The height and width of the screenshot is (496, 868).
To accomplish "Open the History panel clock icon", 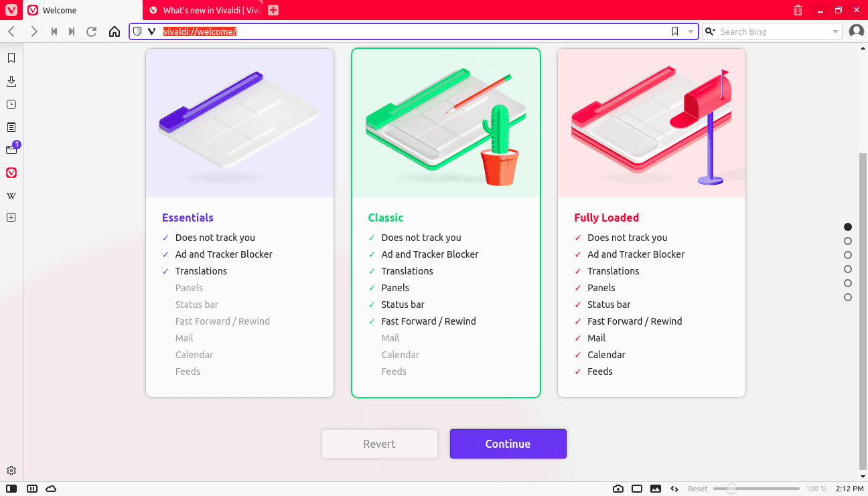I will [x=11, y=104].
